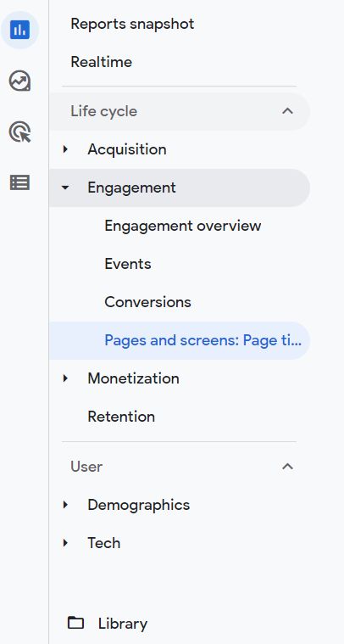
Task: Open the Events report
Action: [x=128, y=264]
